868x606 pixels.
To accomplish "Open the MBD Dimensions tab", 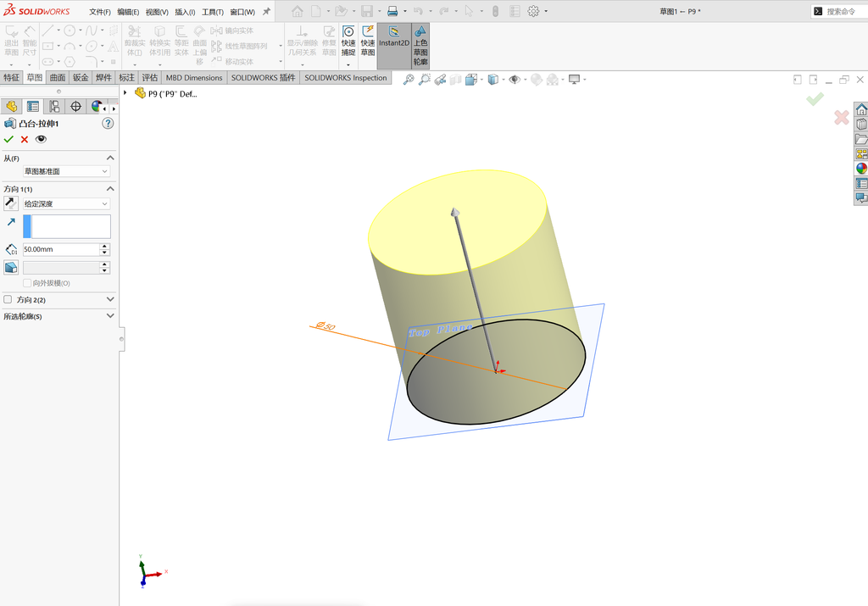I will coord(194,78).
